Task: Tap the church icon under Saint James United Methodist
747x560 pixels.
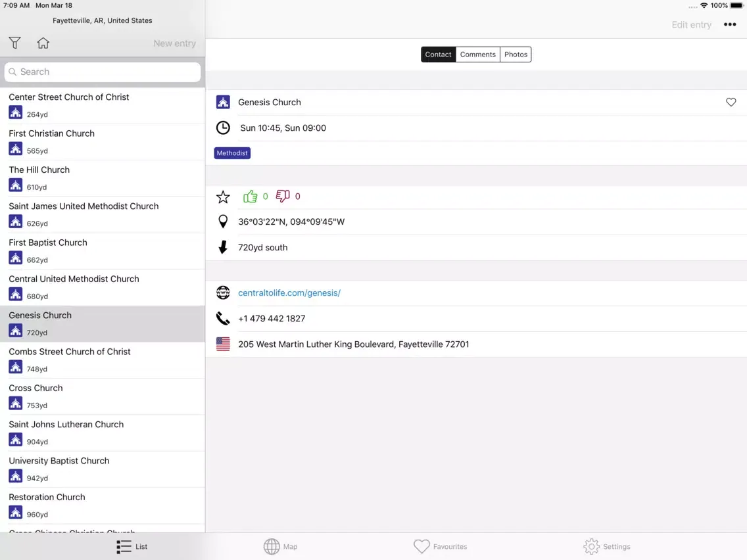Action: [15, 222]
